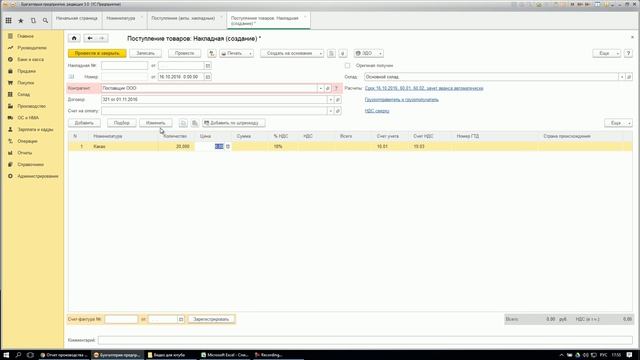Copy table rows icon next to Изменить
The image size is (640, 360).
click(183, 123)
